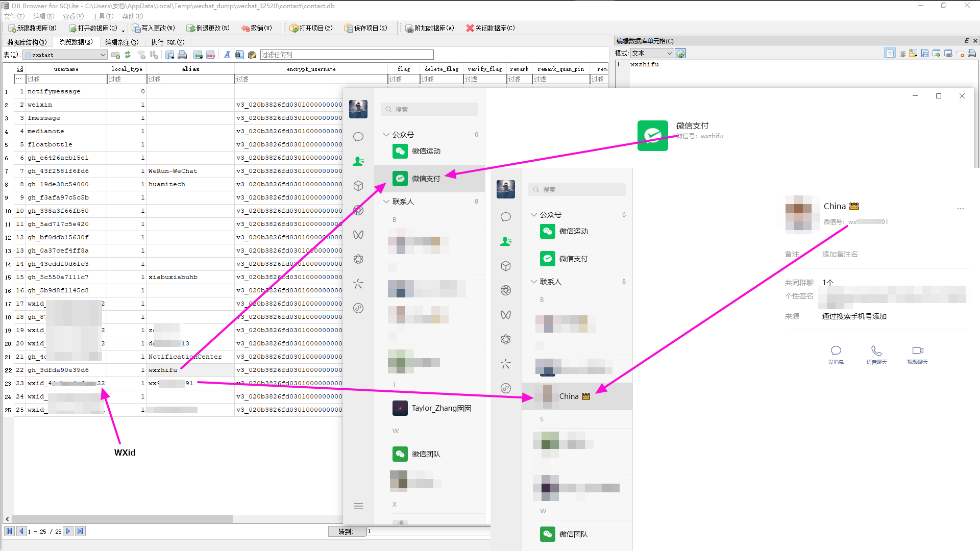The width and height of the screenshot is (980, 551).
Task: Open the 模式 文本 mode dropdown
Action: click(652, 53)
